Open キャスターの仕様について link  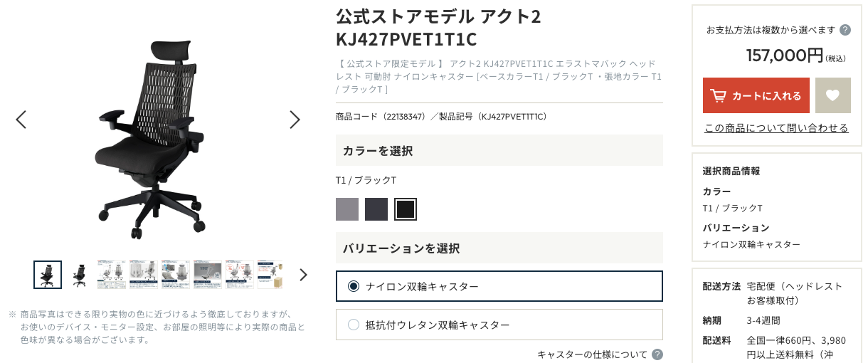(x=593, y=354)
